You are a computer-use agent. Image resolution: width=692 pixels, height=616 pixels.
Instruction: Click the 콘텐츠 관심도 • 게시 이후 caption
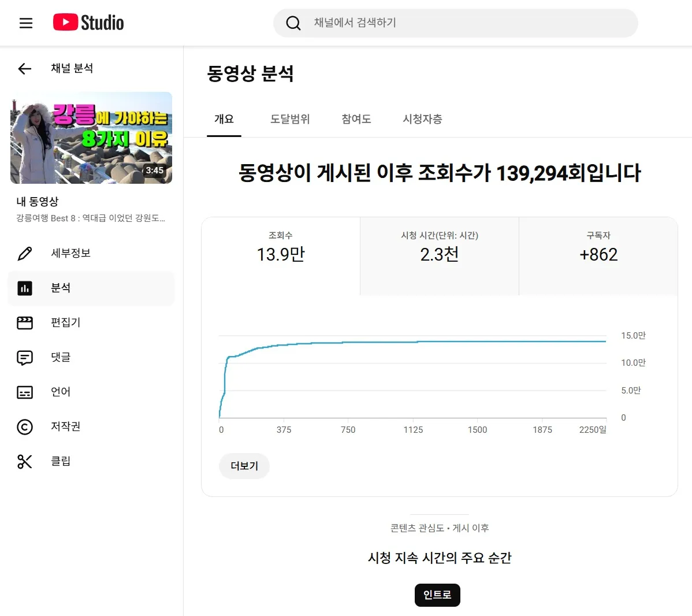440,528
